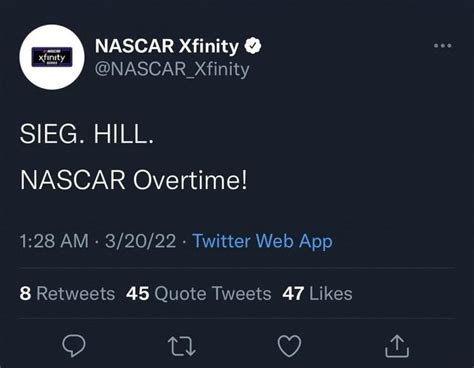Click the NASCAR Overtime! text line

[x=133, y=180]
